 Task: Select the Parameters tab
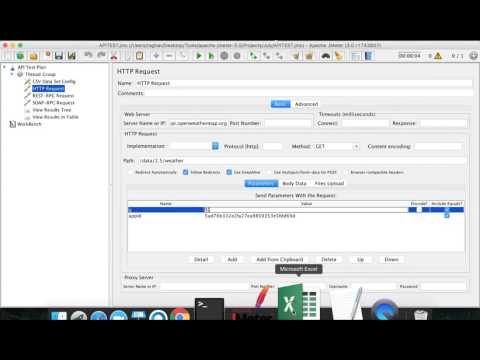point(261,183)
